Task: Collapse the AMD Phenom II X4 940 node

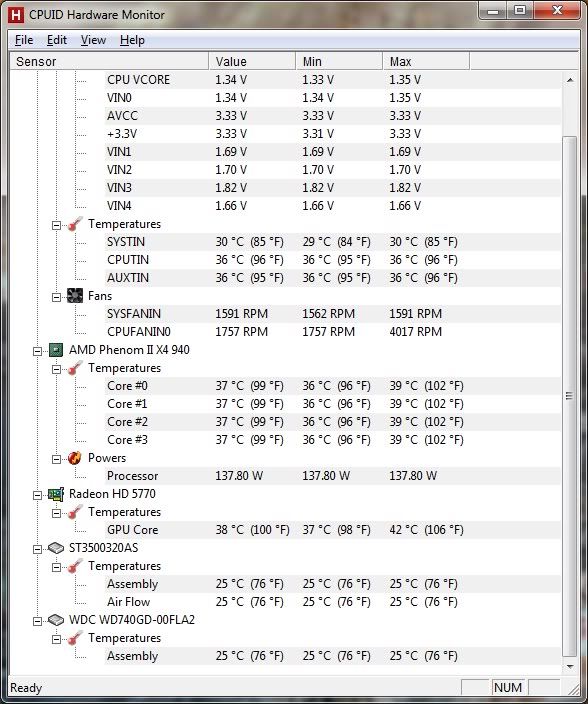Action: (x=38, y=351)
